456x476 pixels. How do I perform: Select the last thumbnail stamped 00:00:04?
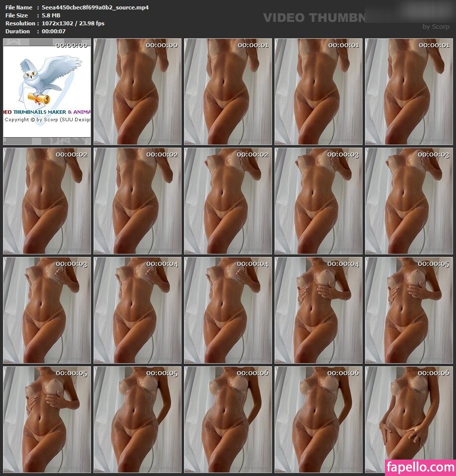[x=318, y=310]
